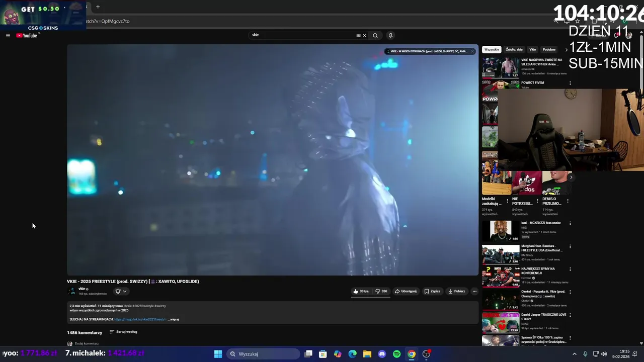
Task: Expand description with ...więcej
Action: (174, 319)
